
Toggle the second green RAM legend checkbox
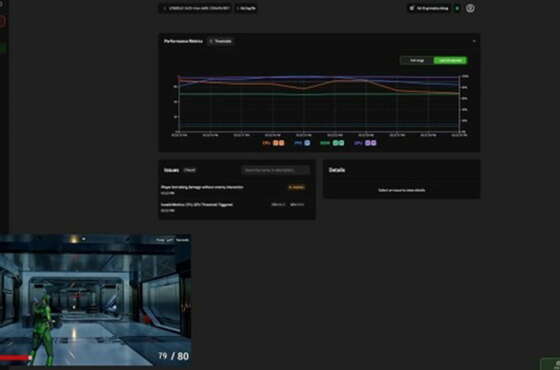[341, 143]
